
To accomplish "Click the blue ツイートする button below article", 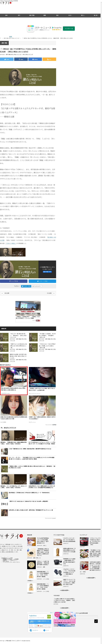I will (x=42, y=281).
